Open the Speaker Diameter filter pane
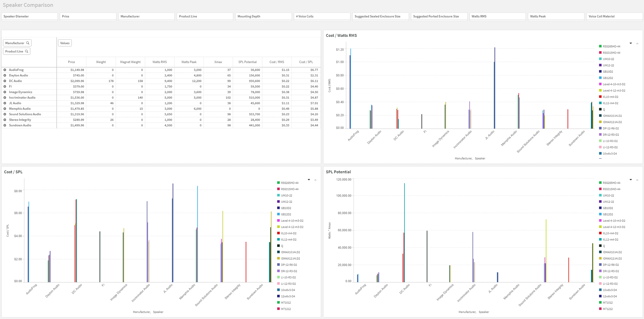Image resolution: width=644 pixels, height=319 pixels. click(x=30, y=16)
